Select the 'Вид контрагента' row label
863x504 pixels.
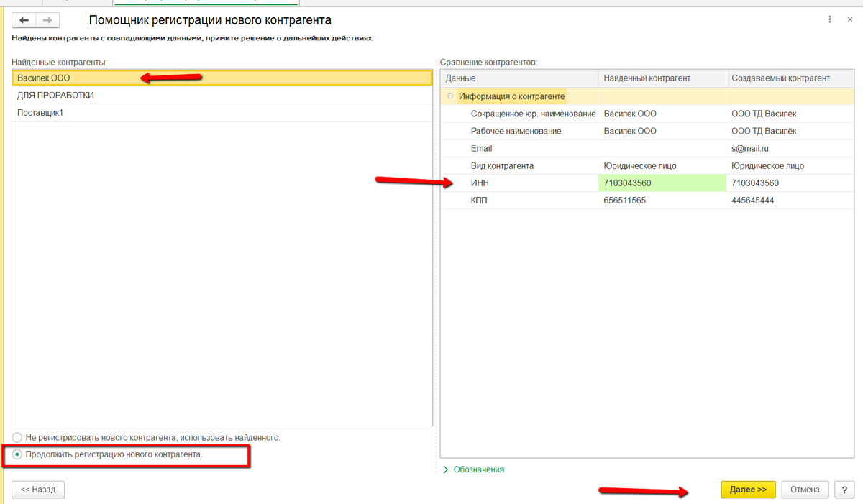(503, 165)
